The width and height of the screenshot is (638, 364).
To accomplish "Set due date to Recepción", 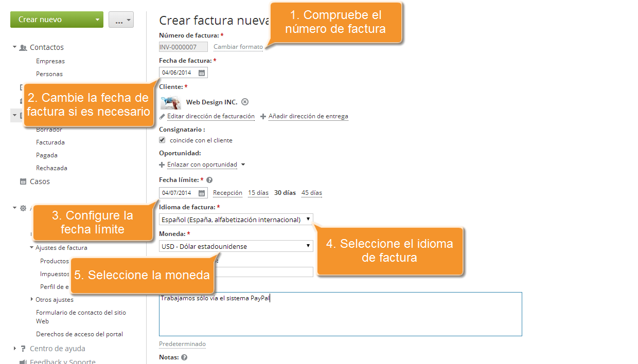I will click(227, 193).
